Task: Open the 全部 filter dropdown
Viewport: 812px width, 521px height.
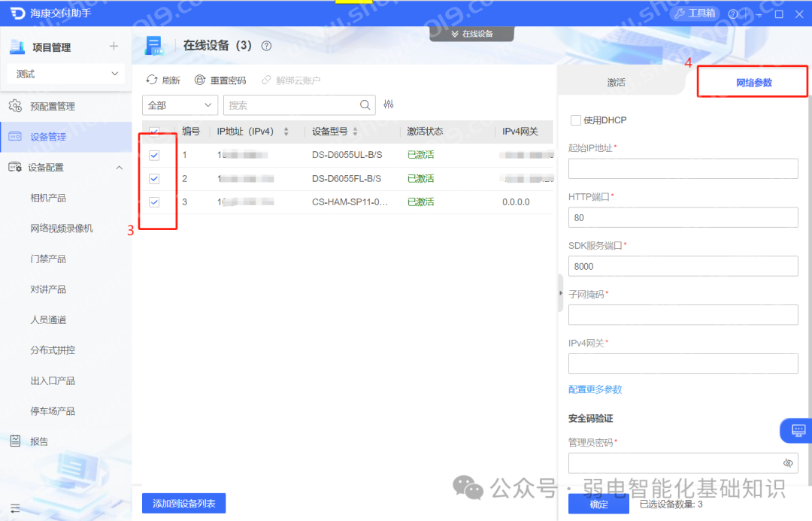Action: 180,105
